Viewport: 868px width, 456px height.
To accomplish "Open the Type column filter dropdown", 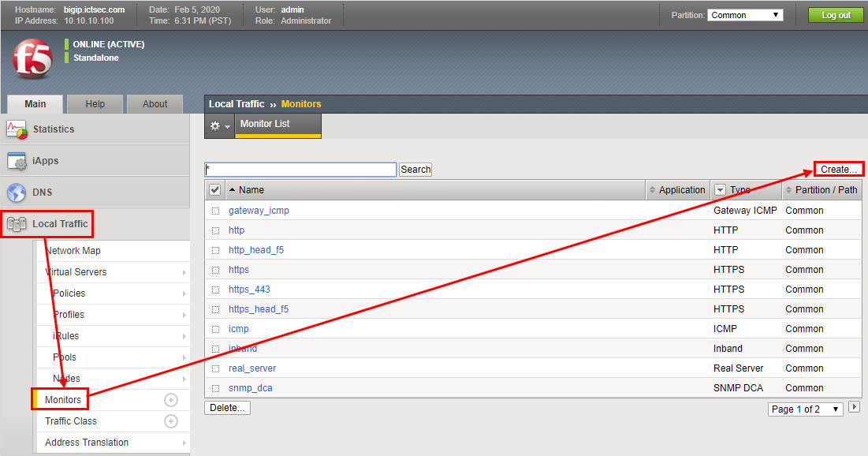I will tap(720, 190).
